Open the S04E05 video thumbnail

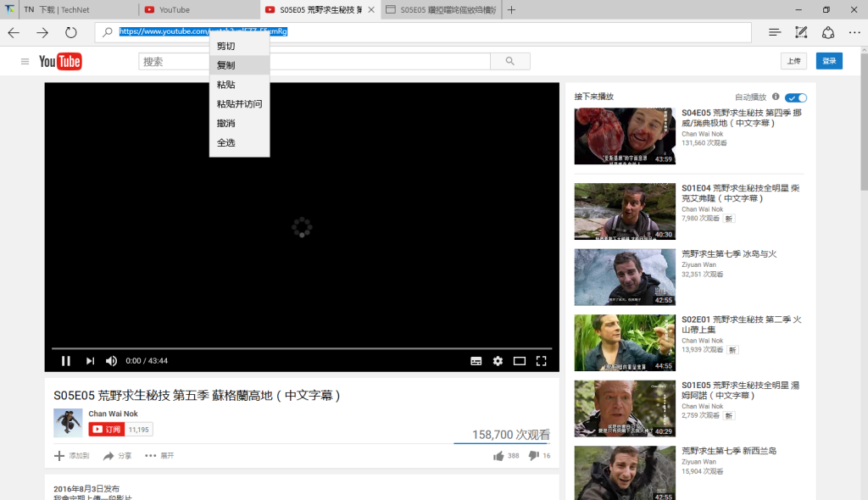tap(625, 136)
